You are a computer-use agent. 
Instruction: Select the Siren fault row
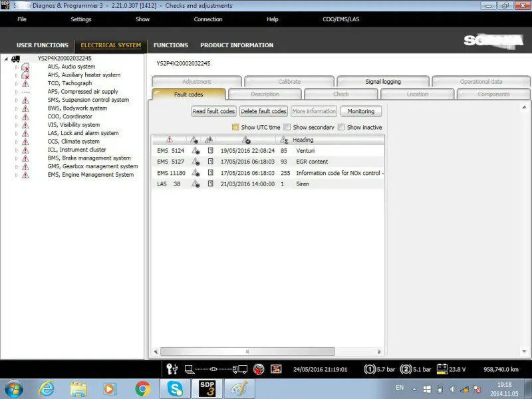click(268, 184)
